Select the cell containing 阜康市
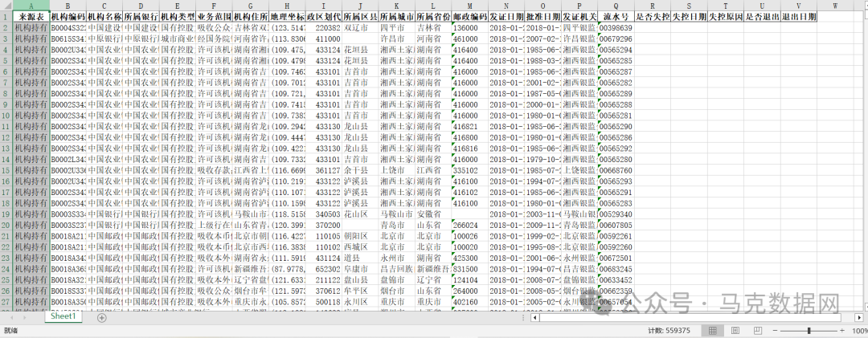The image size is (868, 338). 360,269
